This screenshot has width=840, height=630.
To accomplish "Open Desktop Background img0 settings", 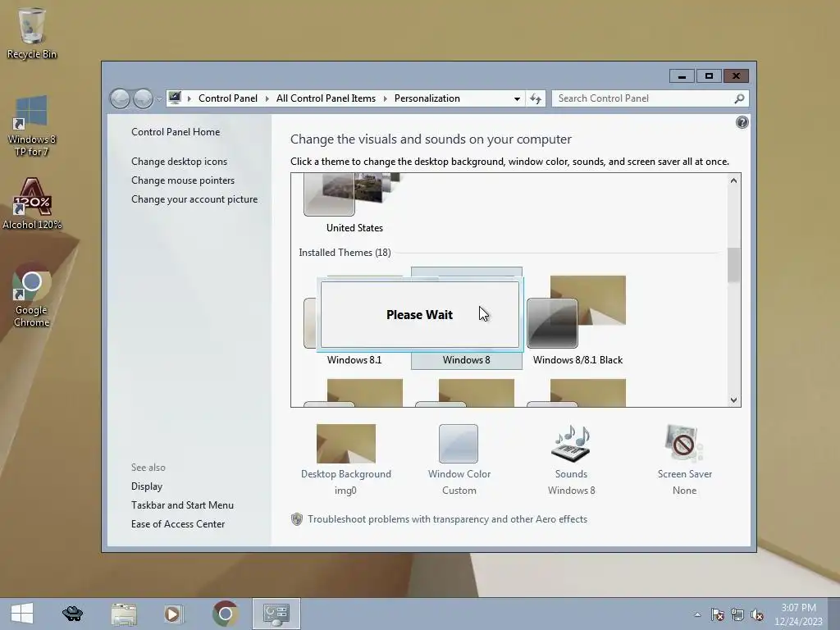I will click(x=345, y=459).
